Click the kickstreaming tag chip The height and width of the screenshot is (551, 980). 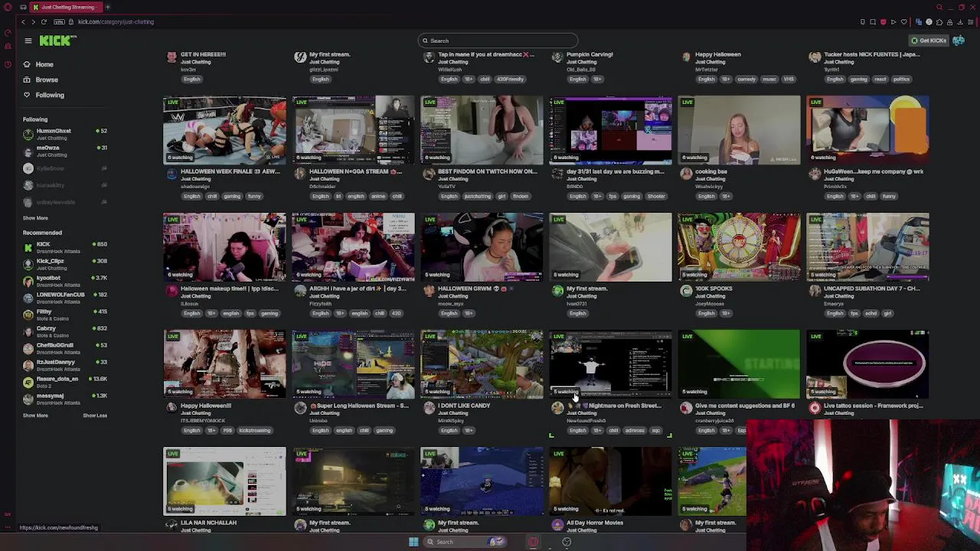point(254,430)
